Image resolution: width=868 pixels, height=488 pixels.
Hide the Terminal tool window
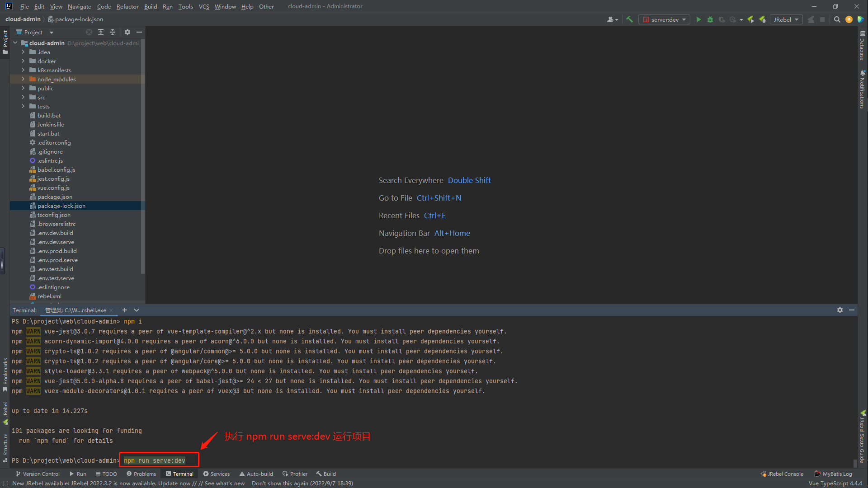(x=852, y=310)
